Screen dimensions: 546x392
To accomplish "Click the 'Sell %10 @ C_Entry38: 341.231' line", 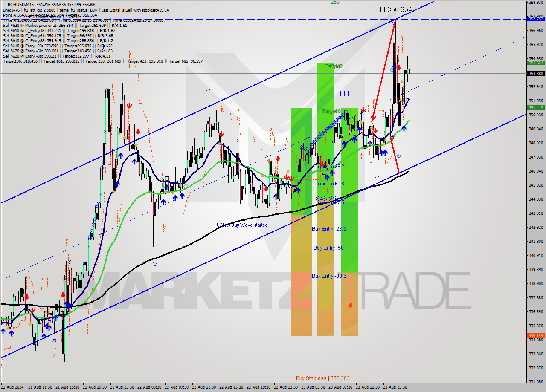I will point(59,31).
